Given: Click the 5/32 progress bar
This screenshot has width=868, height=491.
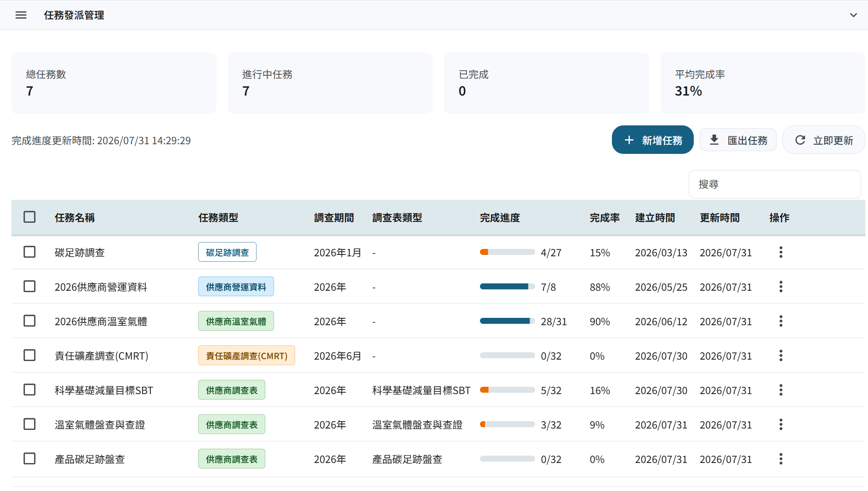Looking at the screenshot, I should coord(507,389).
